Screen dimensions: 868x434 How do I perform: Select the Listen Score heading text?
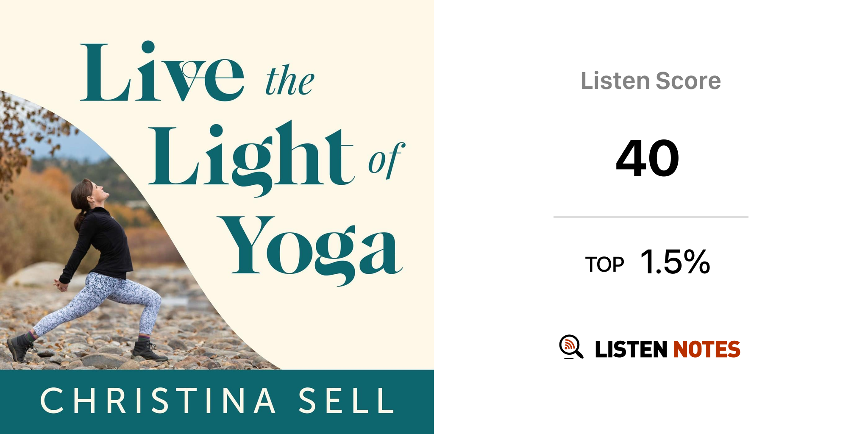tap(651, 81)
